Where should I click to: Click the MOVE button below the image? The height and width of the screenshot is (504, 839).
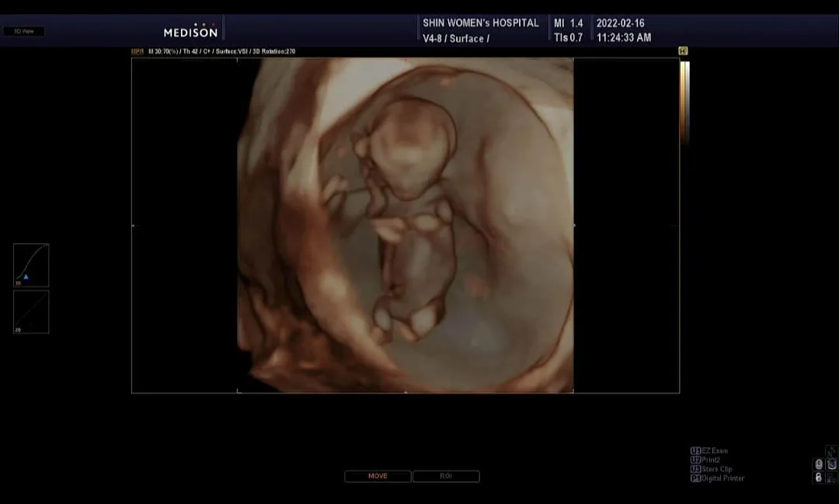coord(378,476)
